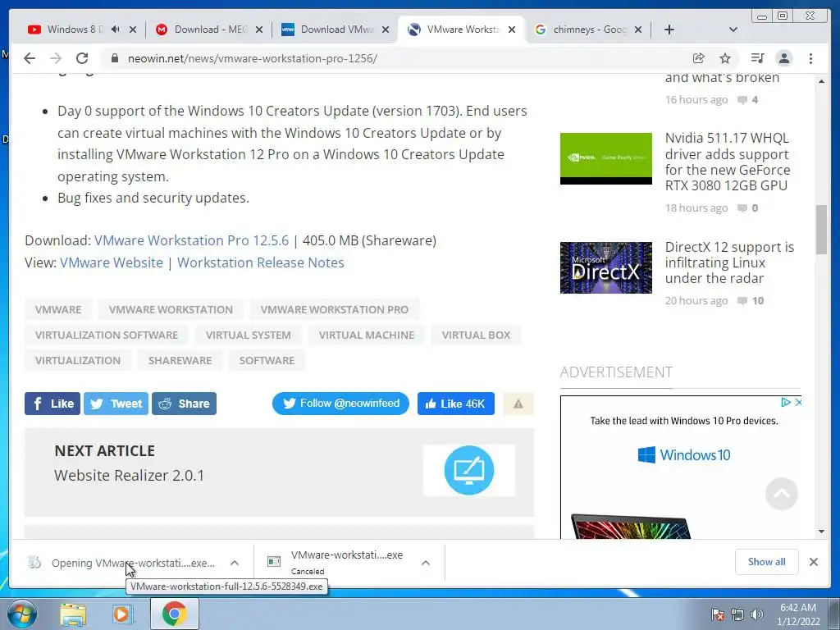Image resolution: width=840 pixels, height=630 pixels.
Task: Select the VIRTUAL MACHINE tag
Action: coord(367,335)
